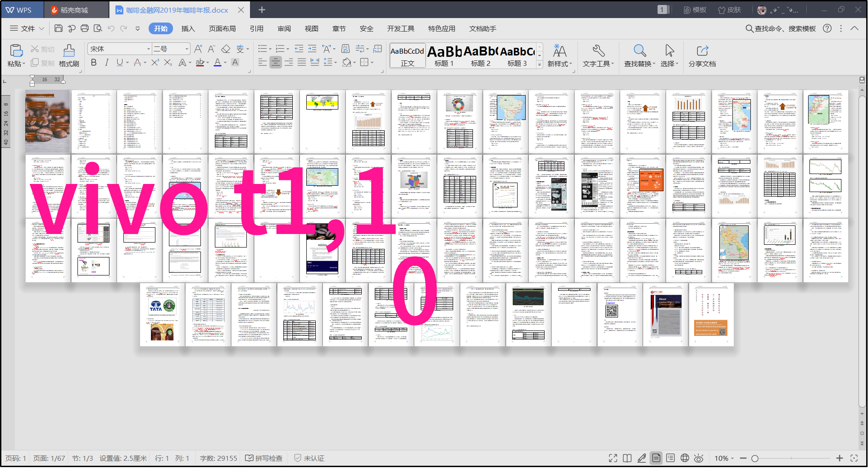Expand the styles gallery arrow
The width and height of the screenshot is (868, 468).
[x=539, y=64]
